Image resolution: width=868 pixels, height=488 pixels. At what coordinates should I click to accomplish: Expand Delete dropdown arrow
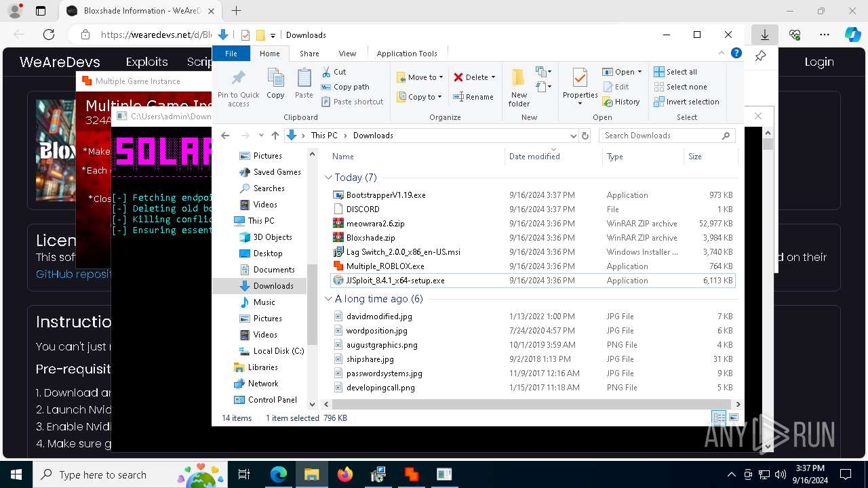pos(493,77)
